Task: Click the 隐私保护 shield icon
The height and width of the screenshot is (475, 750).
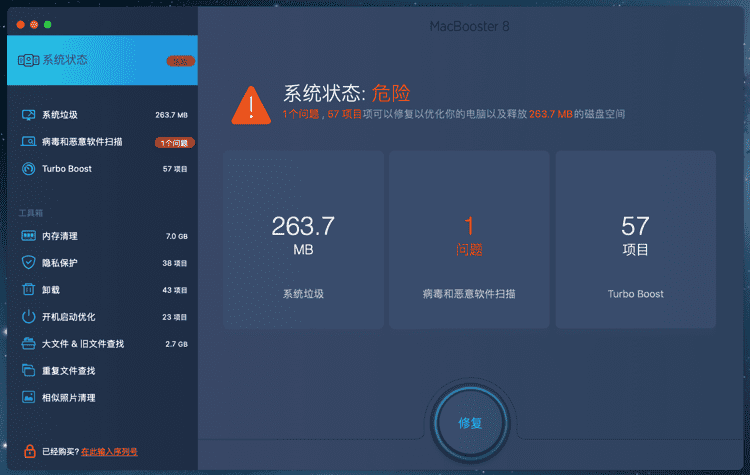Action: coord(28,263)
